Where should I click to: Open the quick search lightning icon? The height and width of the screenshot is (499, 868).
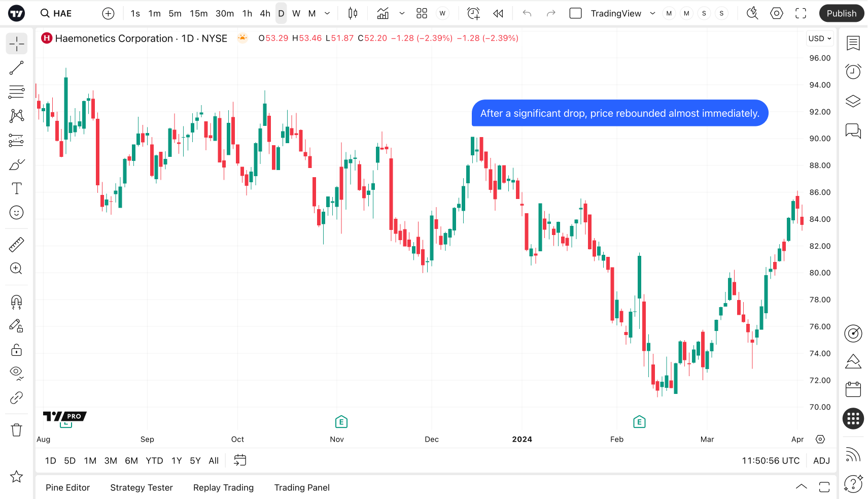752,13
